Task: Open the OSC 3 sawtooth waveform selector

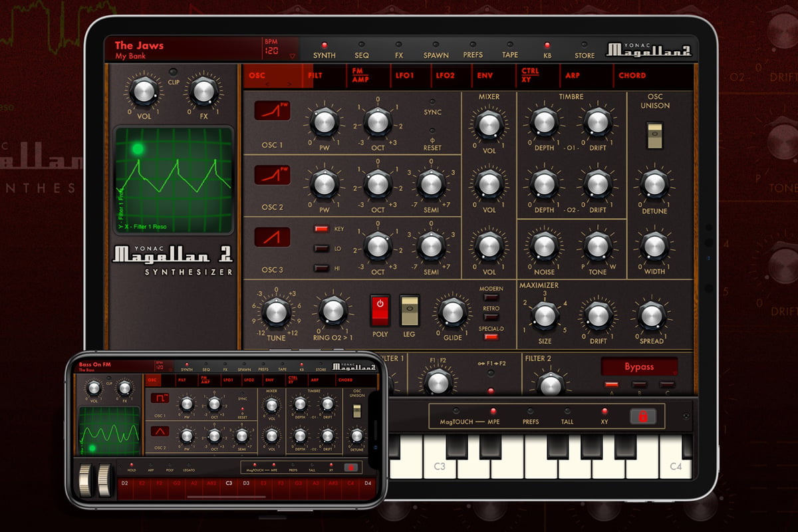Action: pyautogui.click(x=272, y=236)
